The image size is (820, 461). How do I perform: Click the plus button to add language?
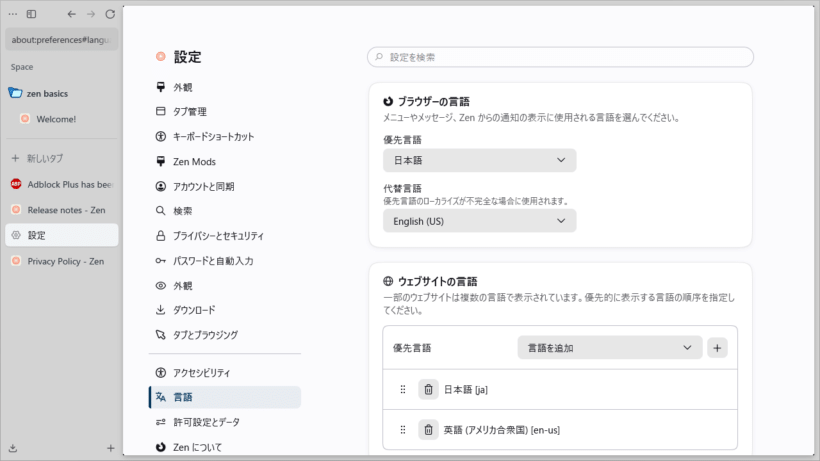pyautogui.click(x=717, y=348)
